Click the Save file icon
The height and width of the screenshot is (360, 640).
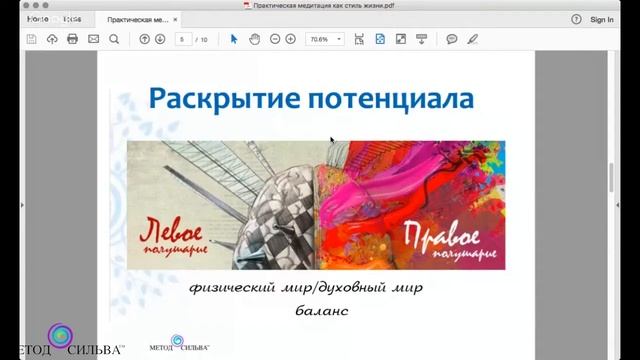[31, 39]
